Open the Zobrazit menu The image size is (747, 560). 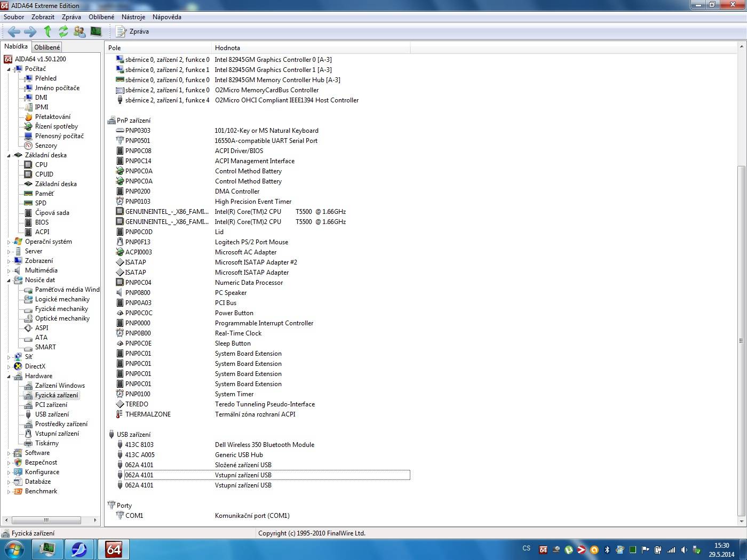(43, 17)
